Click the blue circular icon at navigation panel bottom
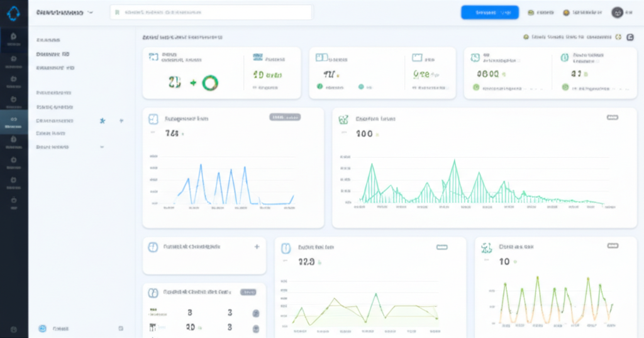This screenshot has width=644, height=338. coord(43,328)
